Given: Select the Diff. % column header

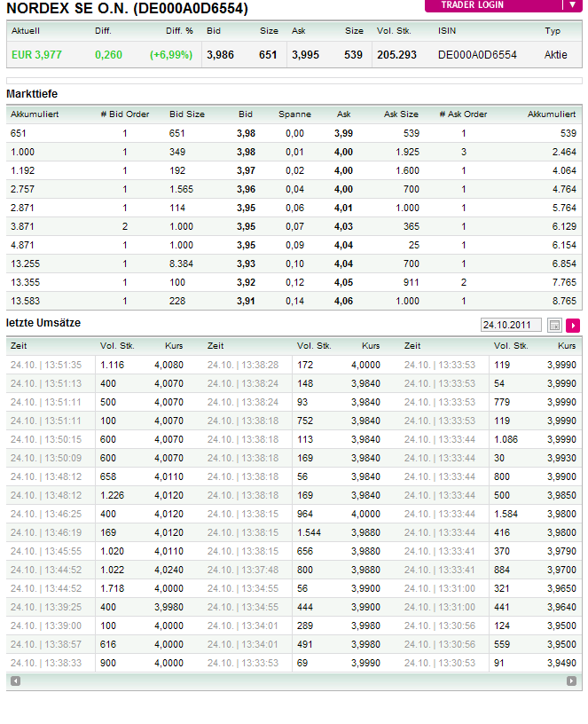Looking at the screenshot, I should coord(179,31).
